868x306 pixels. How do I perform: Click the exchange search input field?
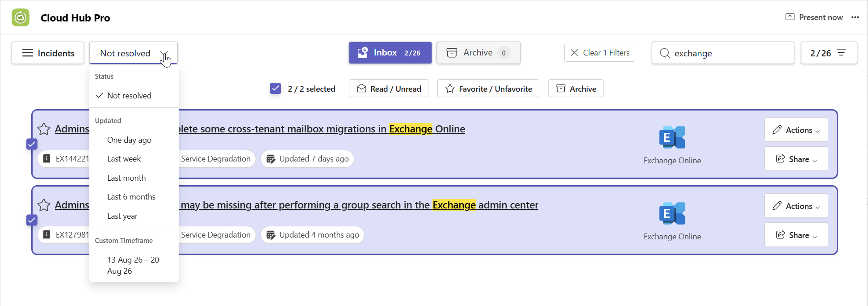click(x=723, y=53)
